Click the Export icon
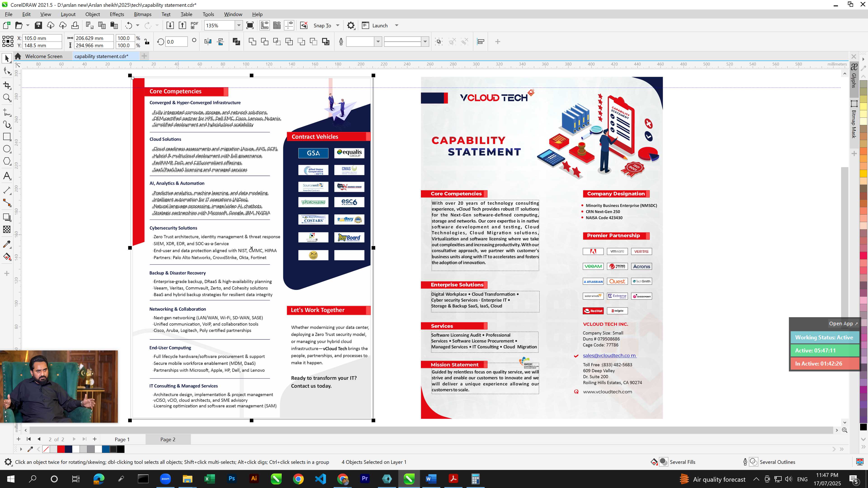 tap(182, 25)
